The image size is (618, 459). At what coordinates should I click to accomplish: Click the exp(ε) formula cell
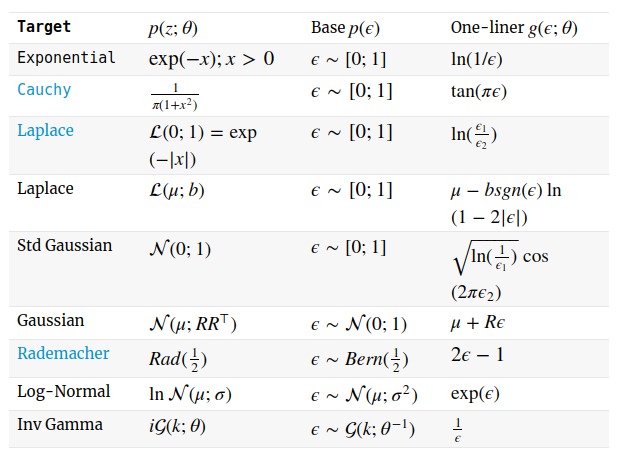click(x=473, y=392)
